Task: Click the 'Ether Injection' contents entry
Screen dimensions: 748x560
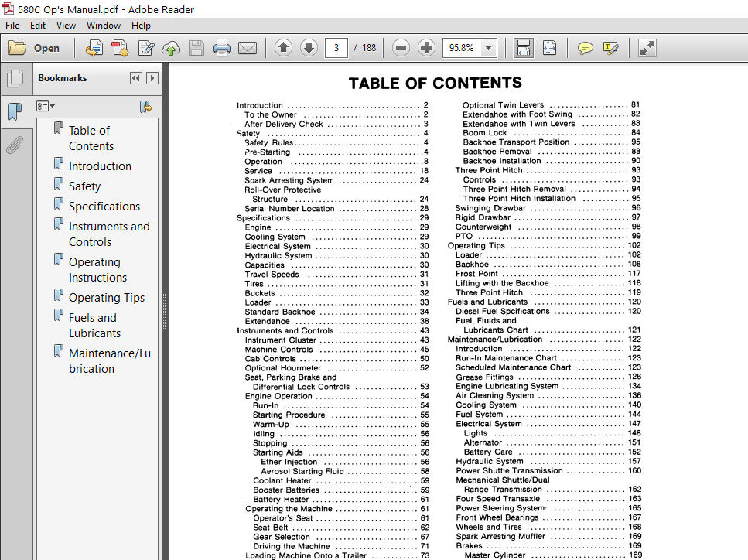Action: click(345, 462)
